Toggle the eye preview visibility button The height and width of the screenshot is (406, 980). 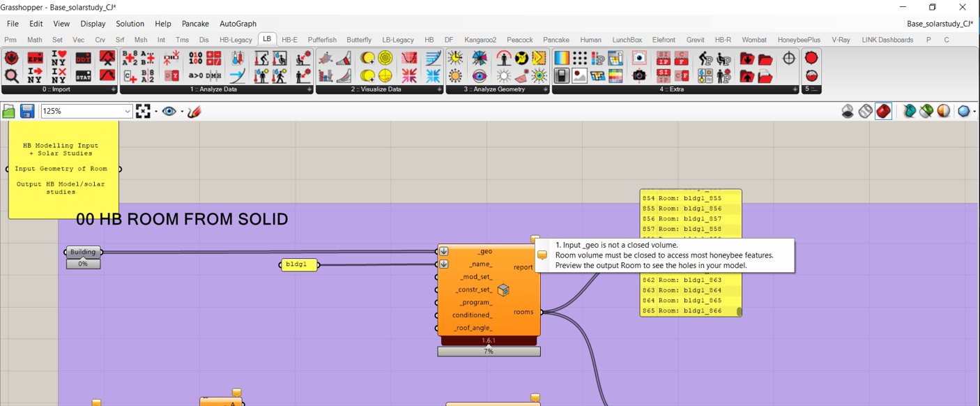[x=169, y=111]
